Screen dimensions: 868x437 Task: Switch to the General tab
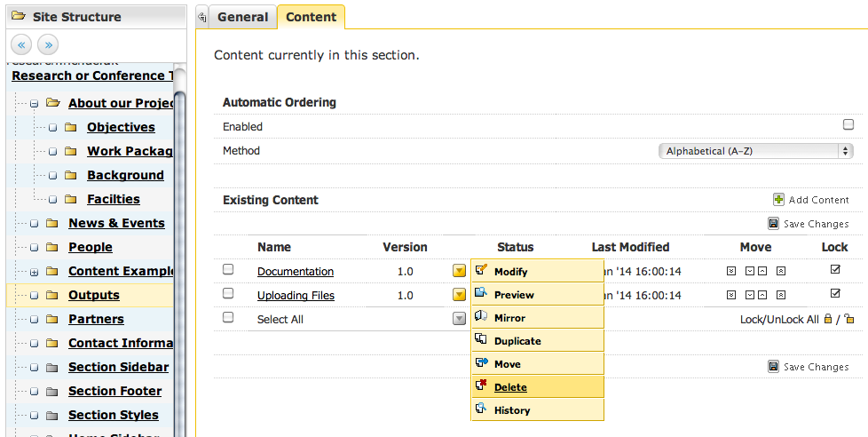pyautogui.click(x=241, y=17)
